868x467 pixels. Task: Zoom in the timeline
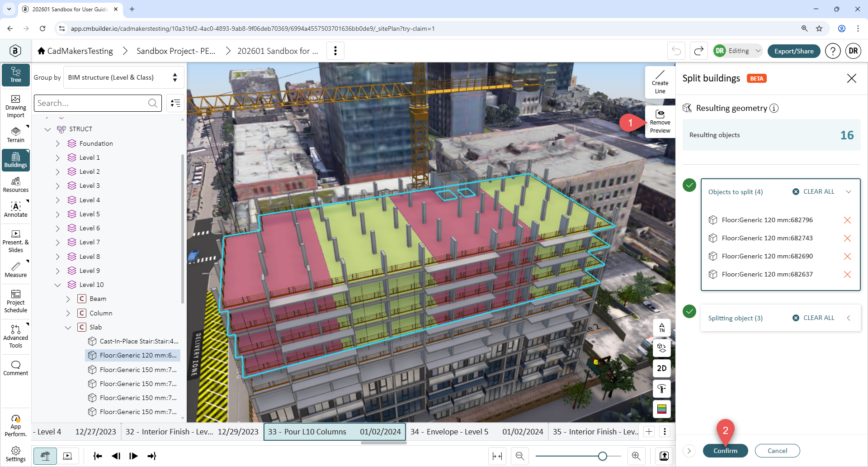(636, 456)
